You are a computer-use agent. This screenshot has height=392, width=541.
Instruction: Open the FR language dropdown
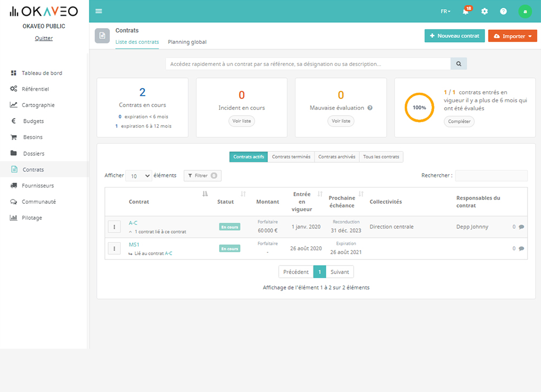(x=445, y=11)
